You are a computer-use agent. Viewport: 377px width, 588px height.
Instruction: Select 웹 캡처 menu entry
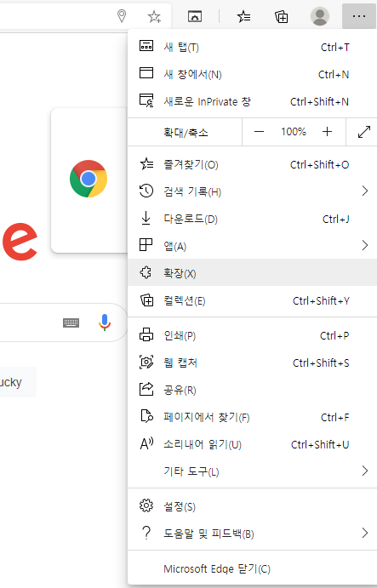(x=252, y=363)
